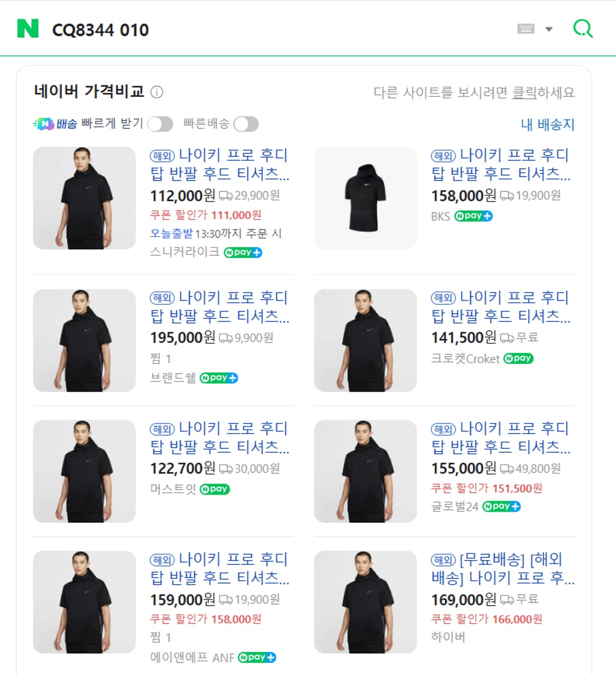Viewport: 616px width, 675px height.
Task: Click 쿠폰 할인가 151,500원 text
Action: 487,488
